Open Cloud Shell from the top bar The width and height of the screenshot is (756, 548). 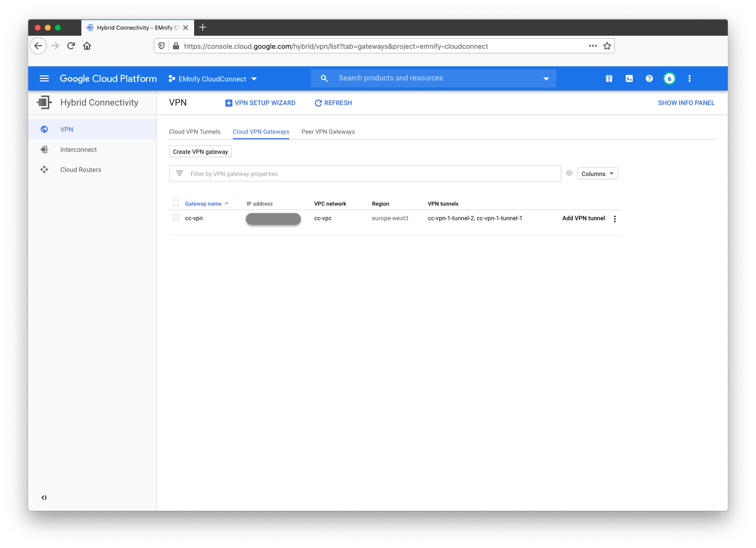point(629,78)
